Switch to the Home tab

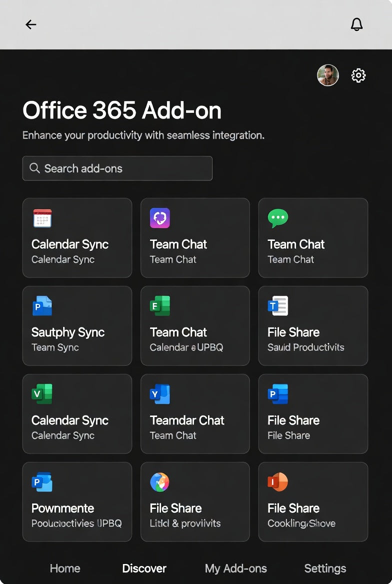pos(65,568)
